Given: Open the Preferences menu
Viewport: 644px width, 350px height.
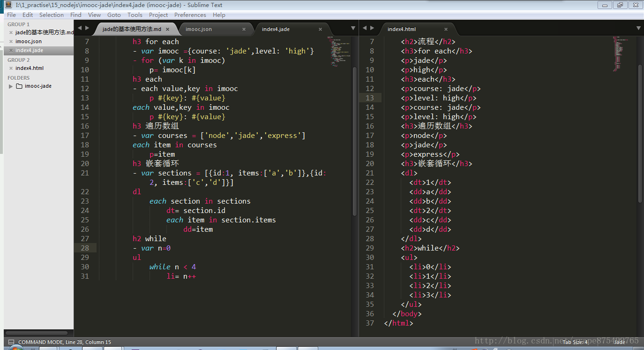Looking at the screenshot, I should [x=190, y=15].
